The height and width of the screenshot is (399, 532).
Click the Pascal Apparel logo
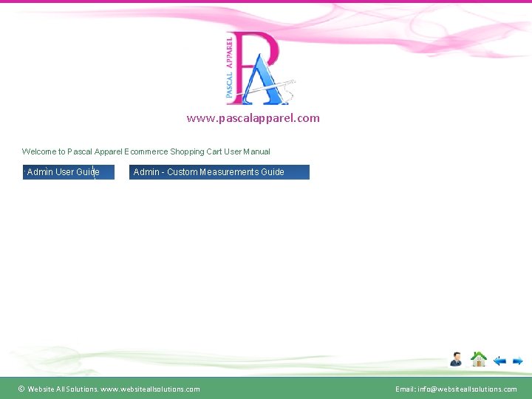(x=259, y=68)
